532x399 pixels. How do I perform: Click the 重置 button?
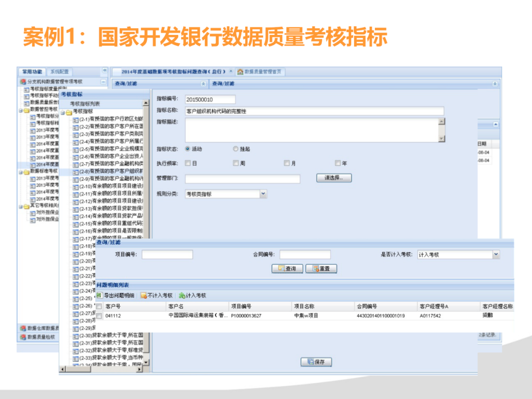pyautogui.click(x=321, y=268)
